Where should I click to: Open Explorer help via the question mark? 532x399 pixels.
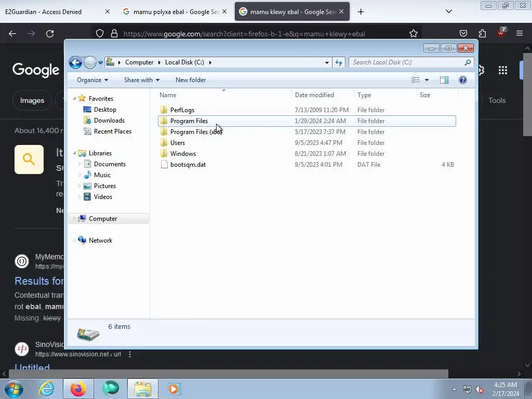pos(463,80)
